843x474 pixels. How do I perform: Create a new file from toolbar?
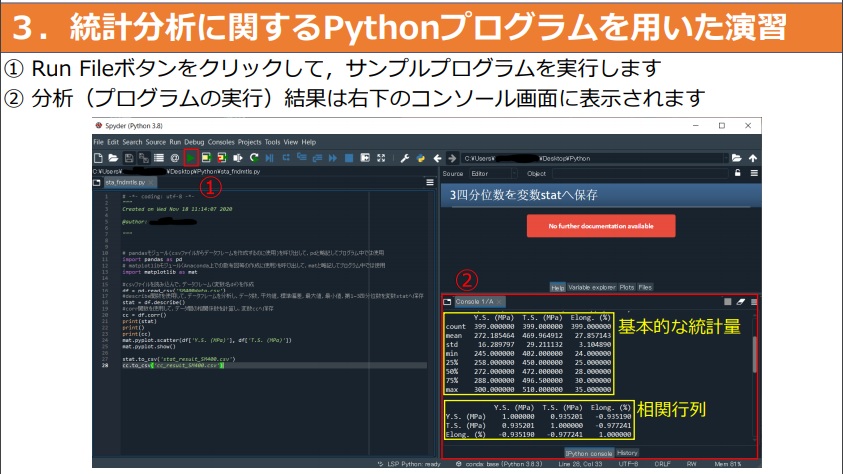99,158
